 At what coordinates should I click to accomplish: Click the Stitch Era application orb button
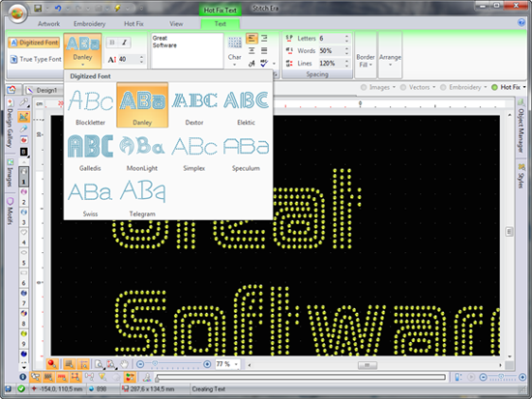click(x=17, y=14)
